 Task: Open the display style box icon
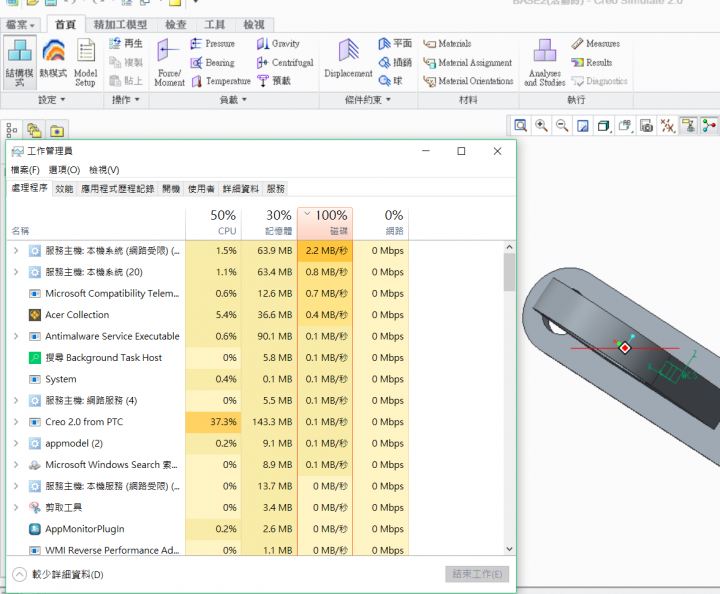(604, 125)
